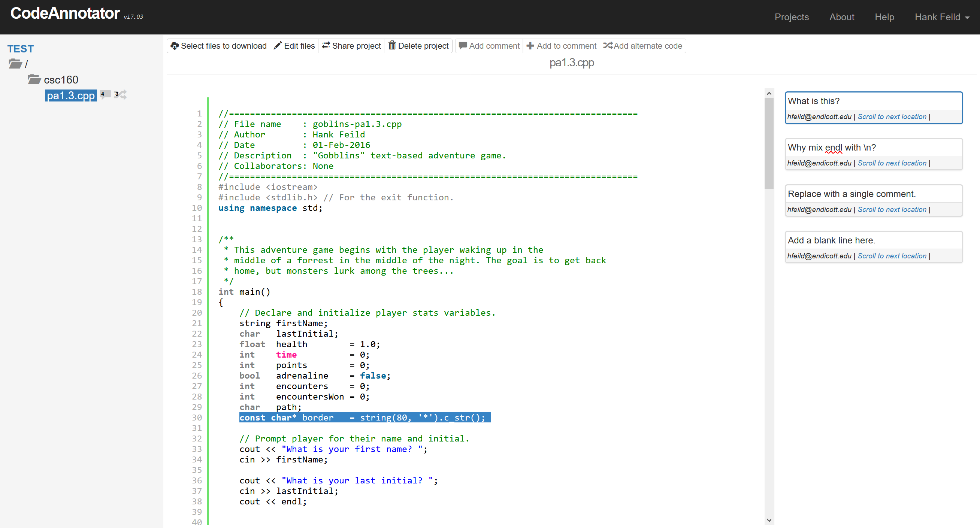This screenshot has width=980, height=528.
Task: Open the Help page
Action: point(884,17)
